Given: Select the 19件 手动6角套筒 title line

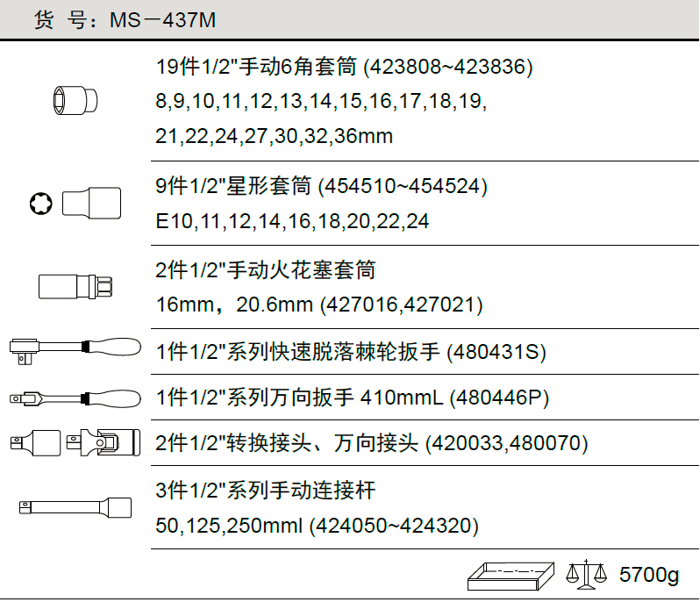Looking at the screenshot, I should pos(344,66).
